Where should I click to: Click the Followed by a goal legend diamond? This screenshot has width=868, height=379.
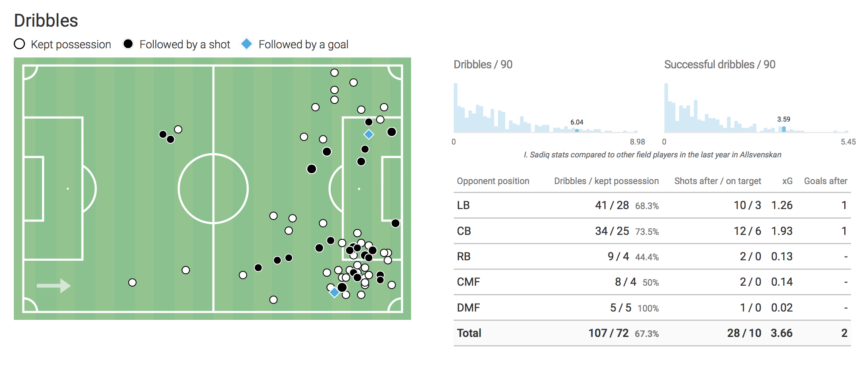[247, 44]
